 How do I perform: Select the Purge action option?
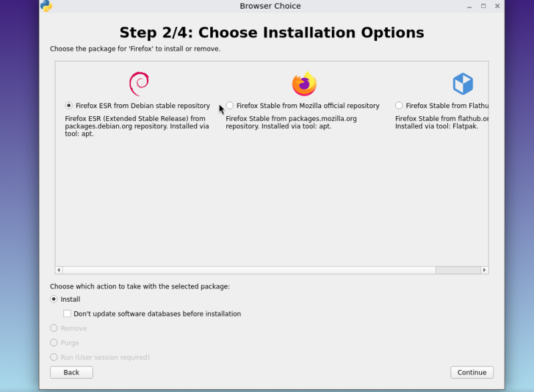pos(53,343)
